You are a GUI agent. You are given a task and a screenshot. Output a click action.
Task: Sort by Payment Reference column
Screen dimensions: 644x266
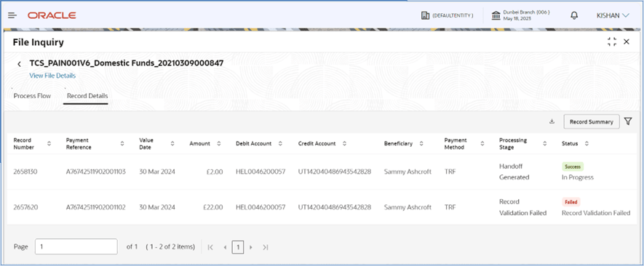pyautogui.click(x=122, y=143)
